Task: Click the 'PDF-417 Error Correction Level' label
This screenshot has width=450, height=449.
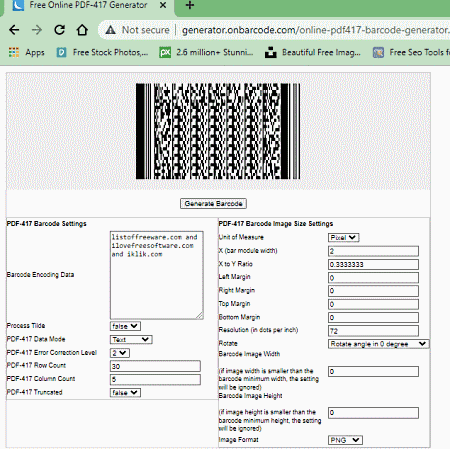Action: [52, 352]
